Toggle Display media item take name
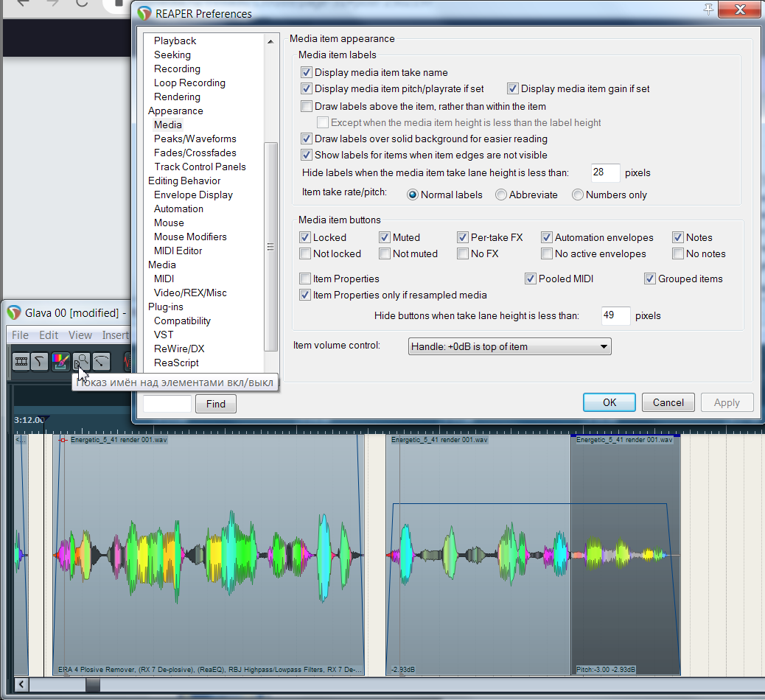765x700 pixels. 307,73
